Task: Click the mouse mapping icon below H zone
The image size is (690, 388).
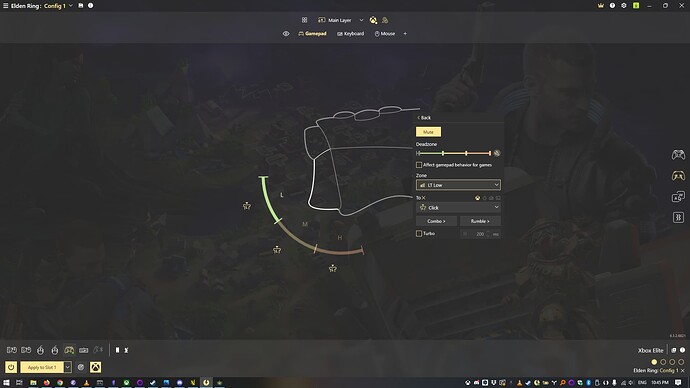Action: click(333, 268)
